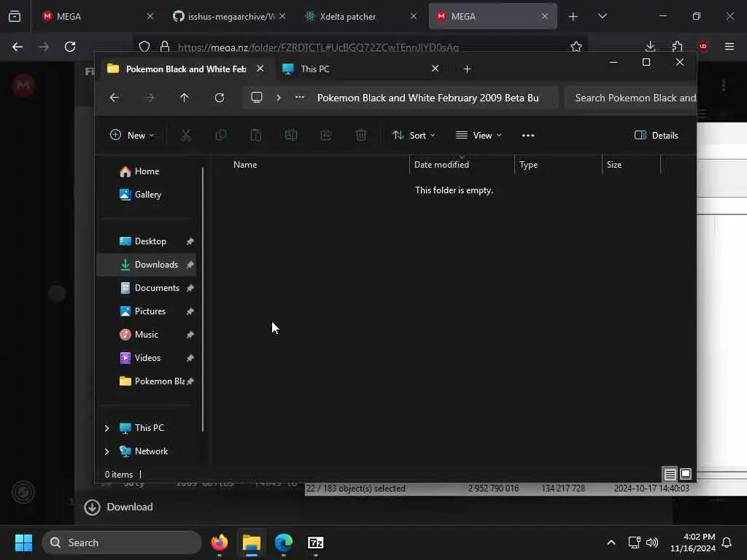This screenshot has width=747, height=560.
Task: Open Gallery in the navigation pane
Action: (147, 195)
